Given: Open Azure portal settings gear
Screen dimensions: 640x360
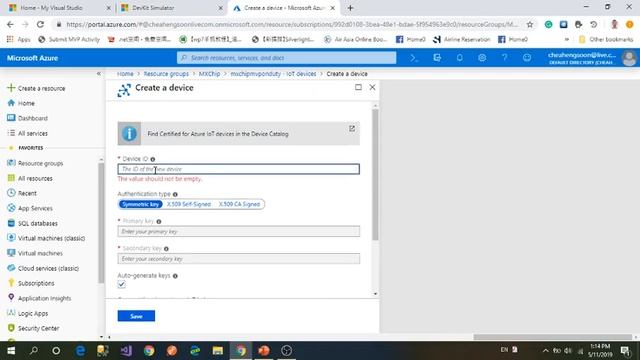Looking at the screenshot, I should pyautogui.click(x=482, y=58).
